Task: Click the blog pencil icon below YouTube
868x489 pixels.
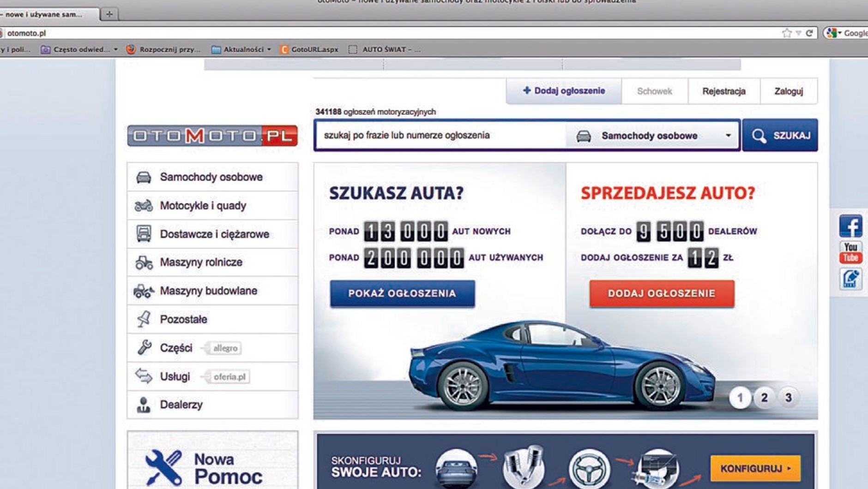Action: [850, 279]
